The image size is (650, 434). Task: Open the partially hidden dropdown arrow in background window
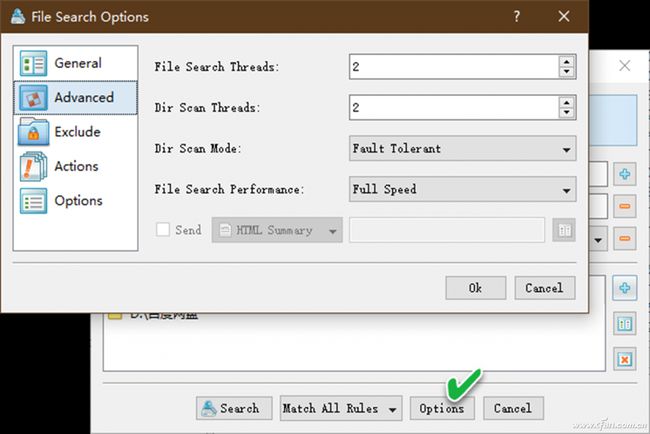598,240
